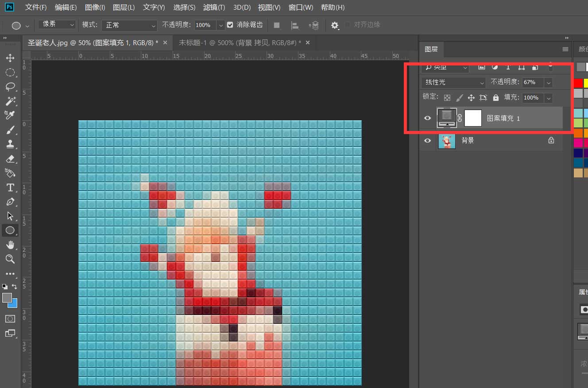Screen dimensions: 588x388
Task: Toggle the anti-alias 消除锯齿 checkbox
Action: tap(230, 25)
